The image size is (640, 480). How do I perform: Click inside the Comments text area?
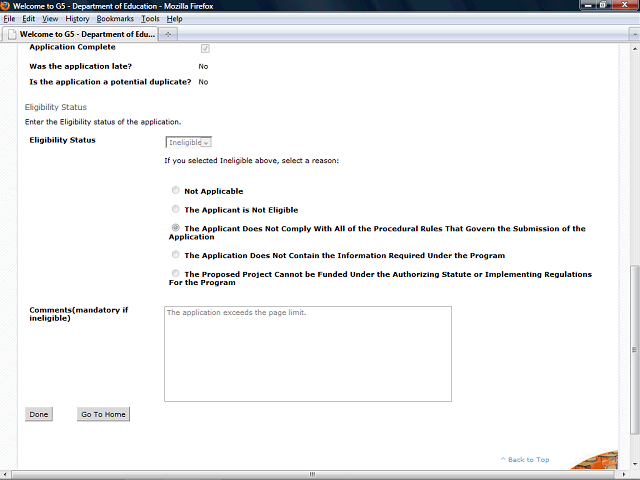click(x=308, y=354)
